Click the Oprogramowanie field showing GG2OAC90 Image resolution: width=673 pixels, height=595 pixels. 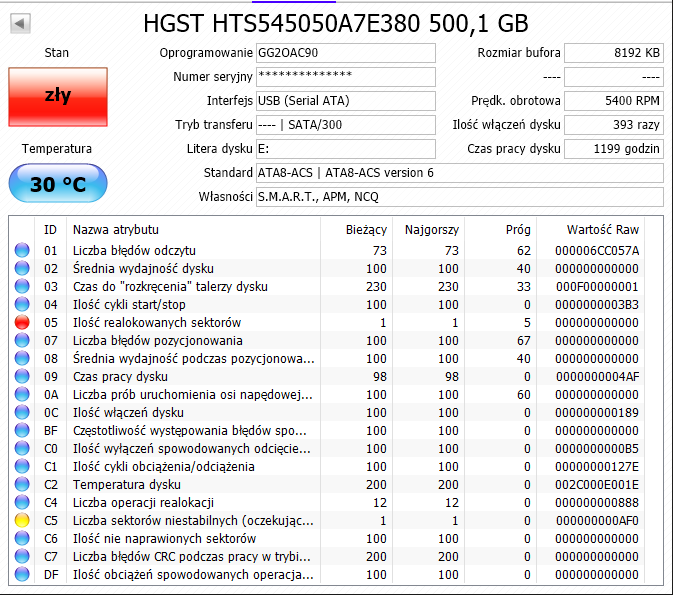(346, 53)
